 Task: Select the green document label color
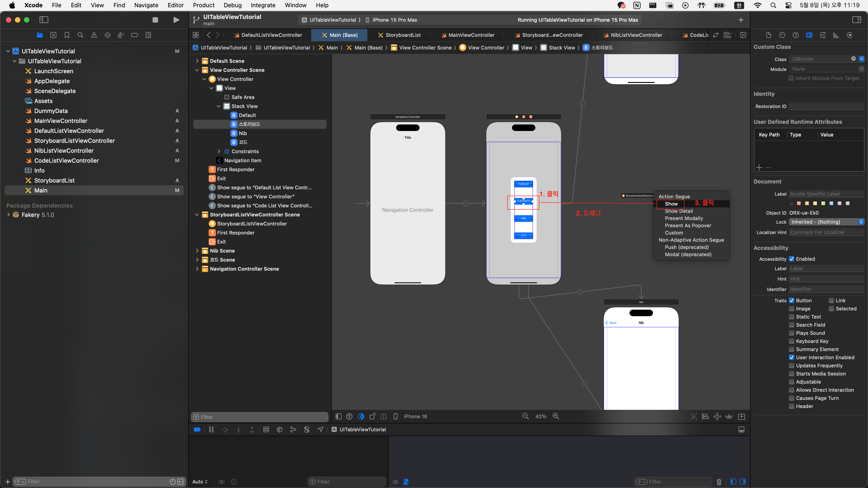coord(823,203)
